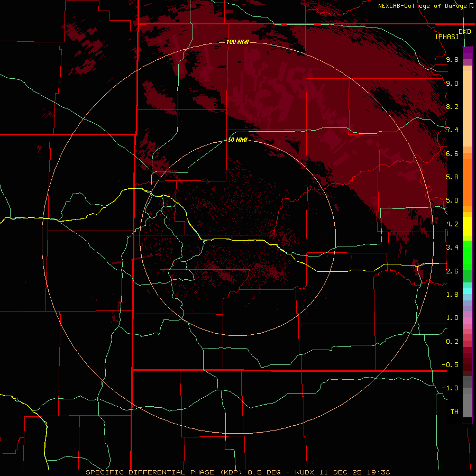
Task: Click the KUDX radar site identifier
Action: pos(305,472)
